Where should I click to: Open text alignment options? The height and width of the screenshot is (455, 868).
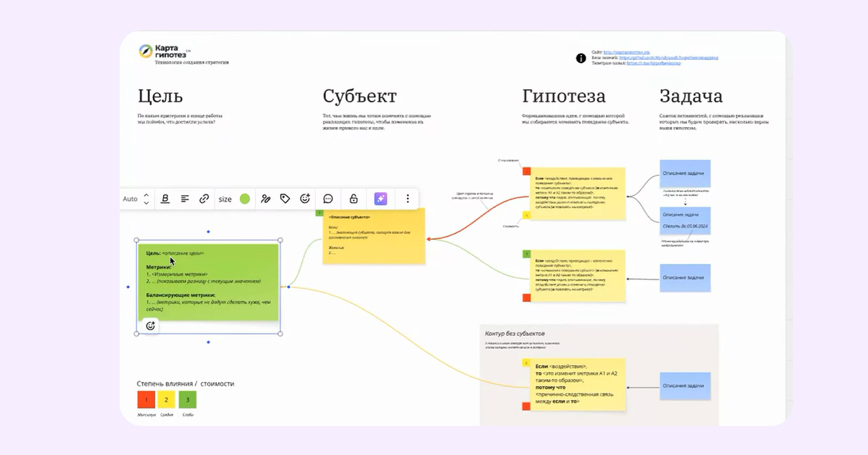(x=185, y=199)
